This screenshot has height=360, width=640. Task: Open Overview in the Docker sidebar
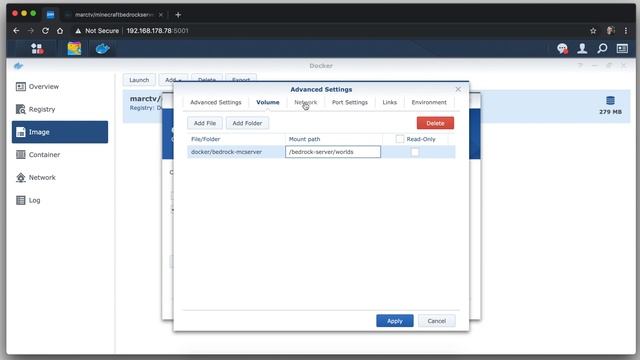[x=60, y=87]
